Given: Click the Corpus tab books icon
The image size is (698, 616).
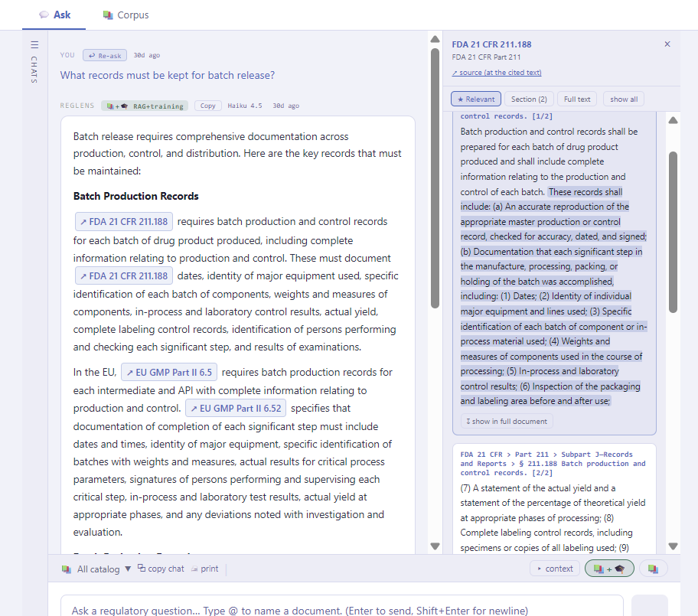Looking at the screenshot, I should point(108,15).
